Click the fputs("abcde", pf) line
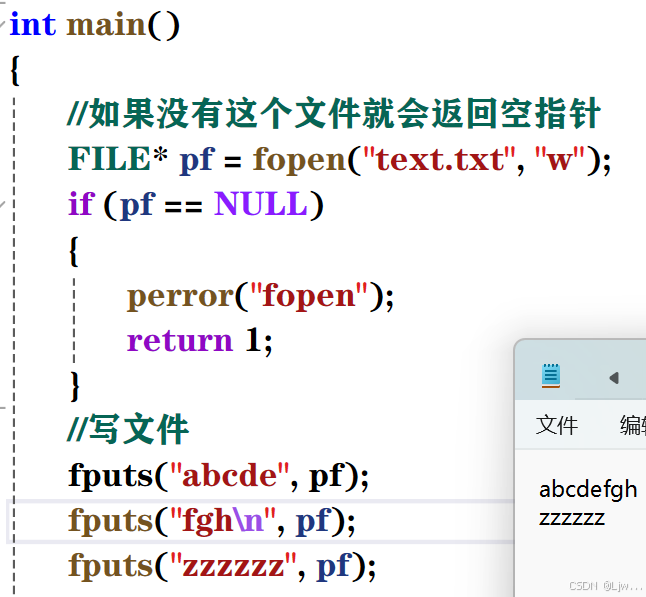The height and width of the screenshot is (597, 646). pyautogui.click(x=218, y=476)
